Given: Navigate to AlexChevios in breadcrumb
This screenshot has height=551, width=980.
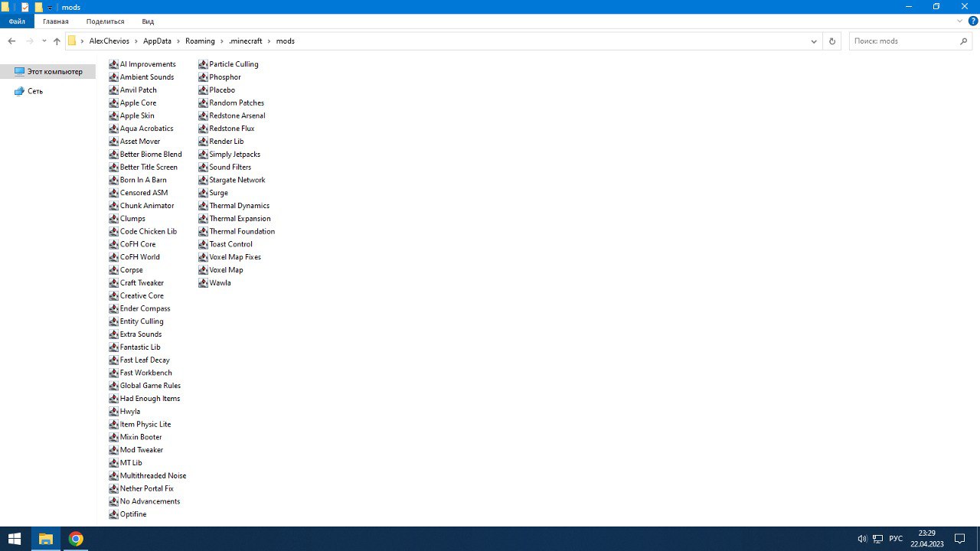Looking at the screenshot, I should [x=109, y=41].
